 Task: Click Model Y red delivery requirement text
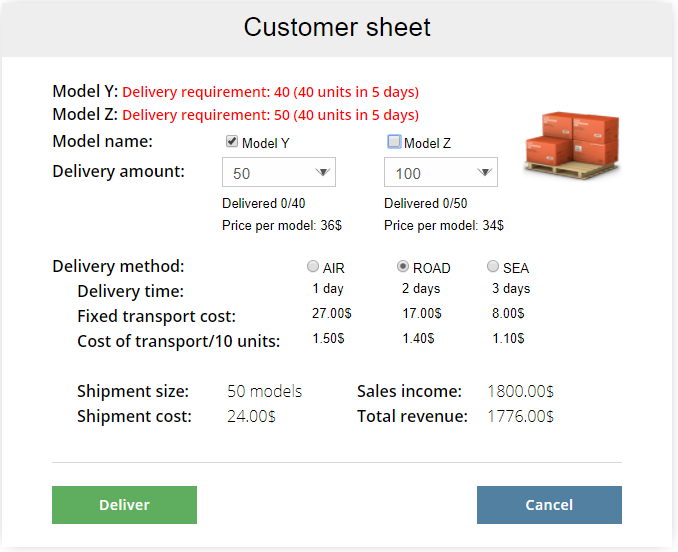270,92
